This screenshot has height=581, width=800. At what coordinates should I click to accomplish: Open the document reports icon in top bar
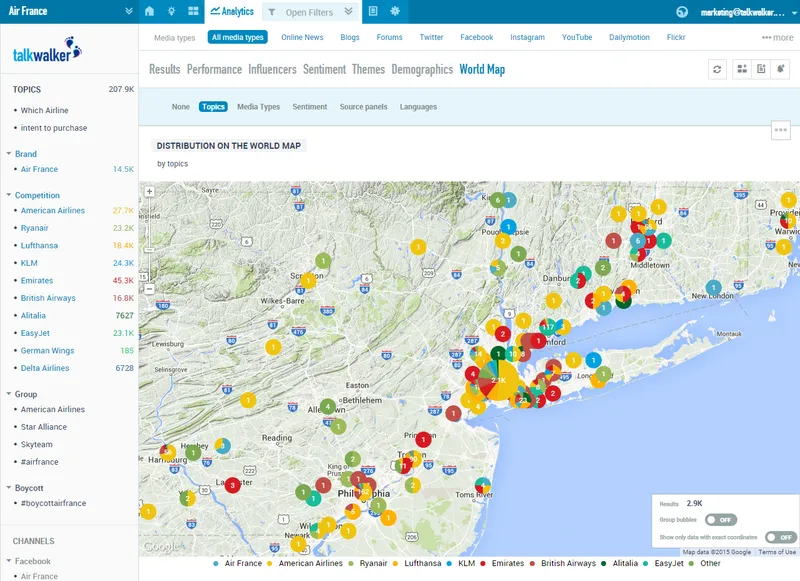pos(373,11)
